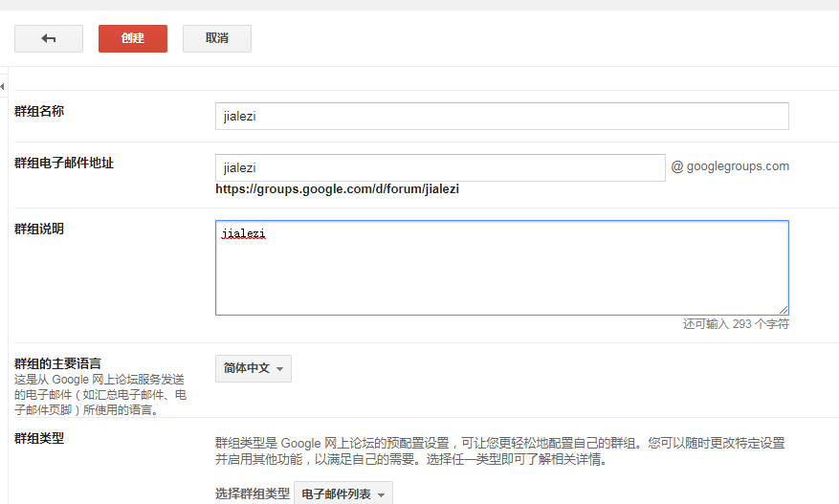The image size is (839, 504).
Task: Click the groups.google.com forum URL text
Action: click(337, 189)
